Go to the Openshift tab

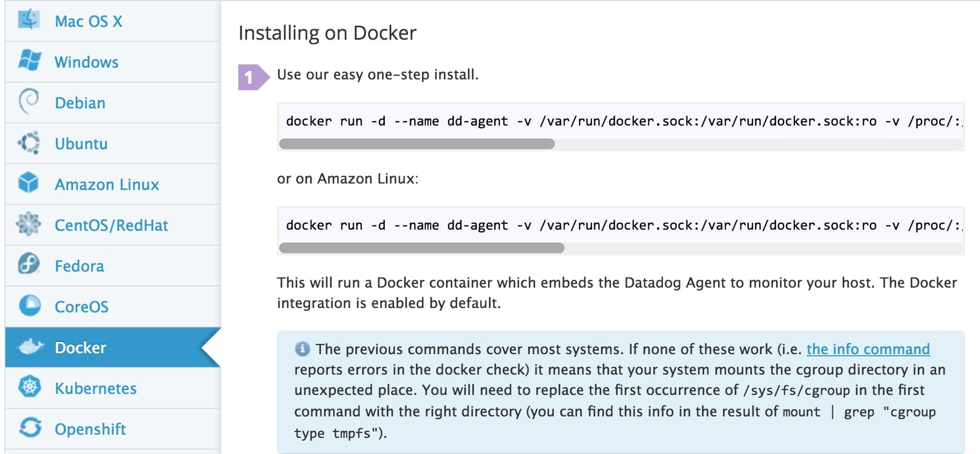click(113, 429)
